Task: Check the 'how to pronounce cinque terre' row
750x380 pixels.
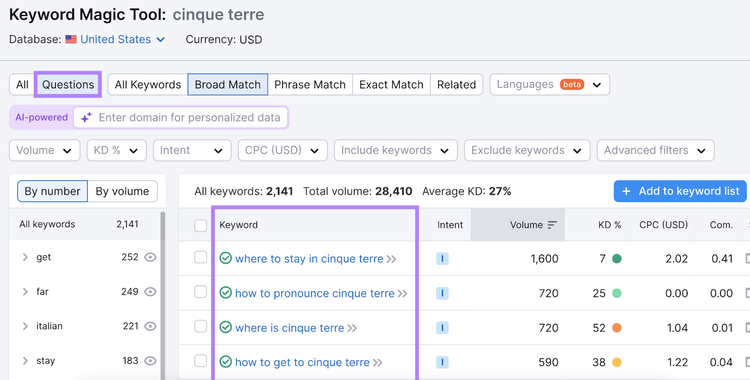Action: [200, 292]
